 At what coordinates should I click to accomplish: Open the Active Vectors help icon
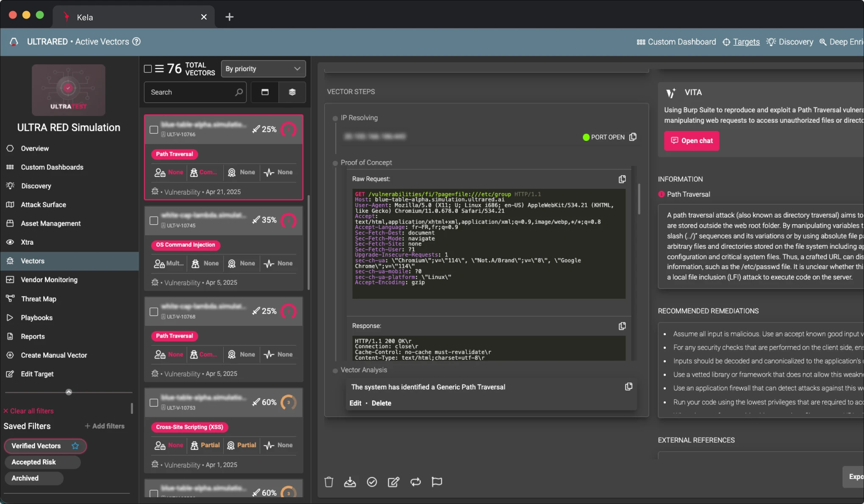click(x=136, y=41)
